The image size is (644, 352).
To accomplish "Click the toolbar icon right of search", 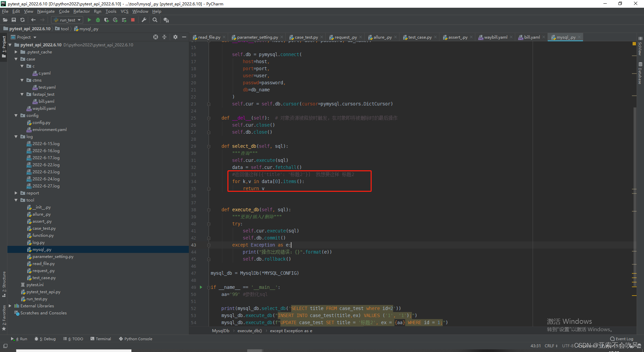I will point(166,20).
